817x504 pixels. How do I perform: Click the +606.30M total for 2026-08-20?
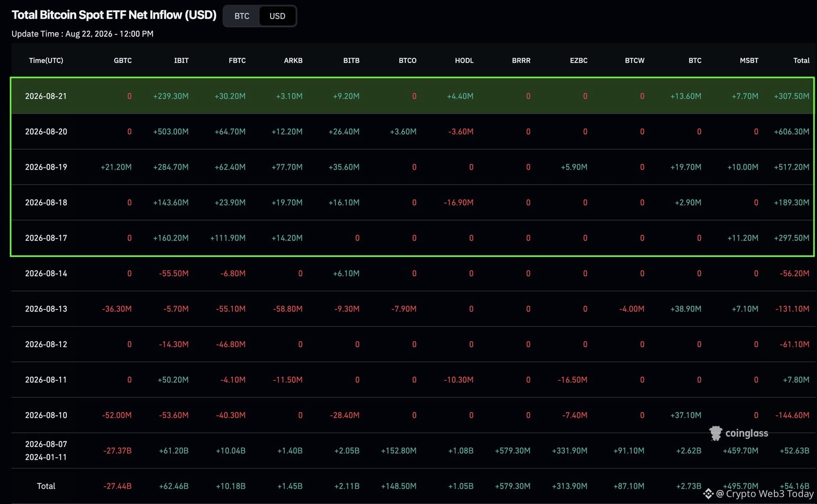791,132
